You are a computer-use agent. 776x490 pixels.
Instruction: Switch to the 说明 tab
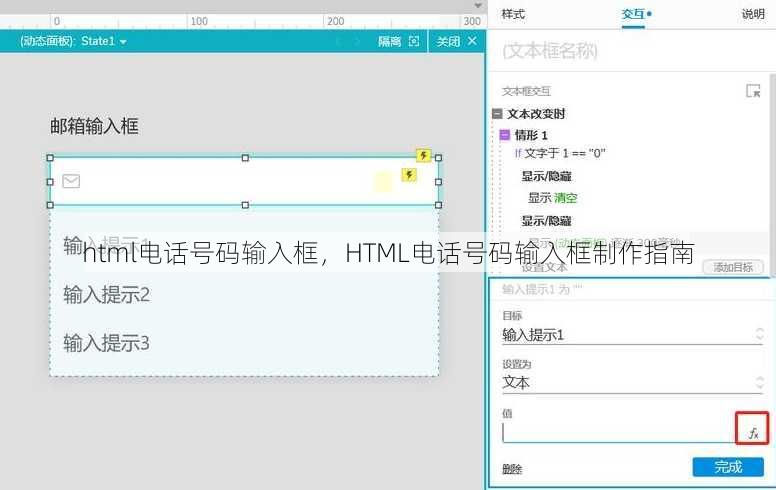[753, 14]
